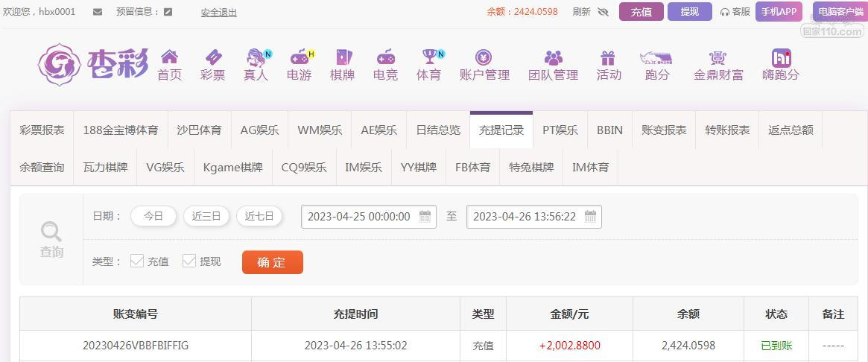Toggle the 提现 type checkbox

click(189, 261)
